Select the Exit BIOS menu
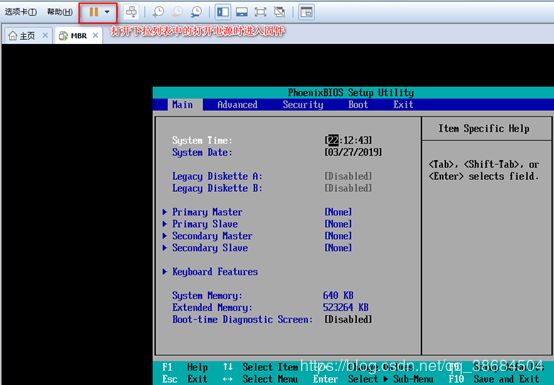Screen dimensions: 554x385 click(403, 105)
